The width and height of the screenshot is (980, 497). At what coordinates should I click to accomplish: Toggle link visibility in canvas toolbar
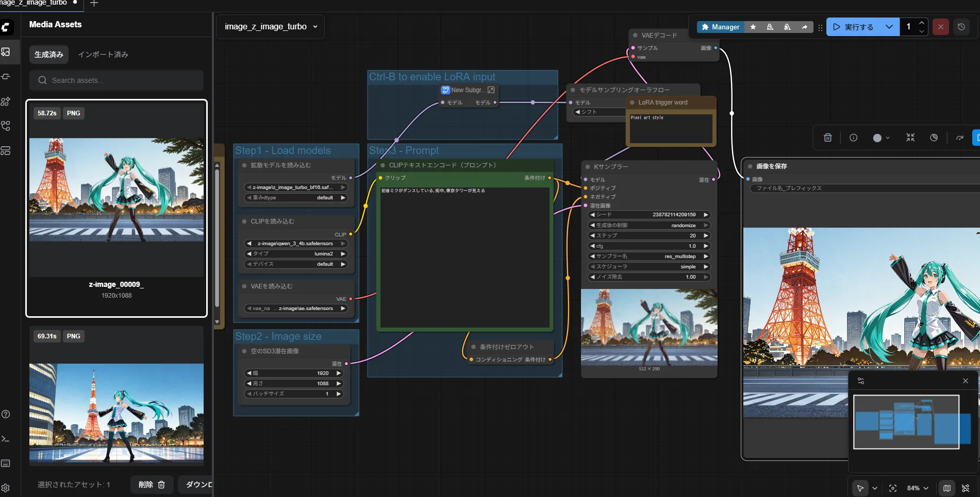tap(966, 488)
